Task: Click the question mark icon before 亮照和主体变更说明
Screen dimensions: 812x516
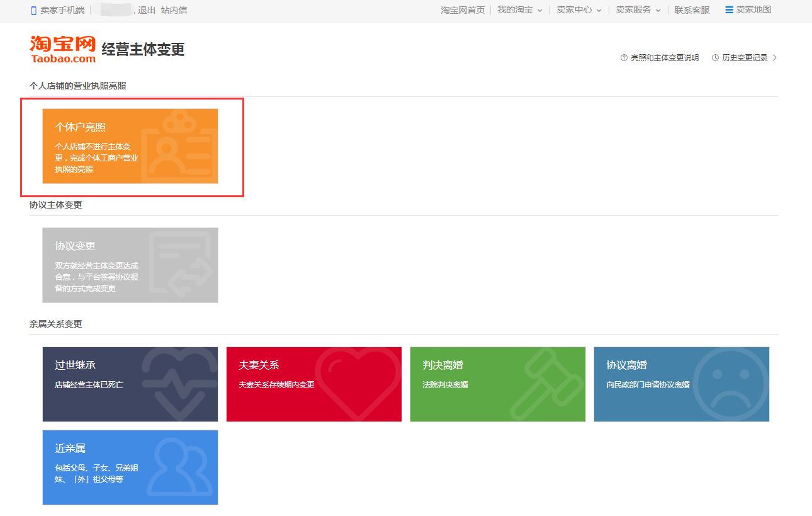Action: point(623,57)
